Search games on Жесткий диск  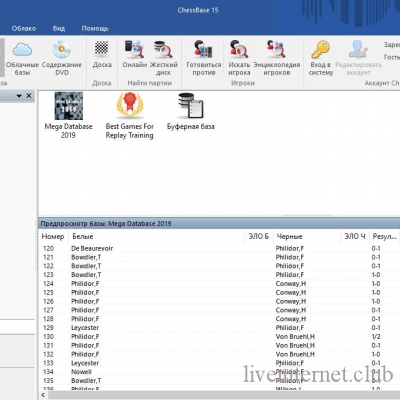(163, 59)
